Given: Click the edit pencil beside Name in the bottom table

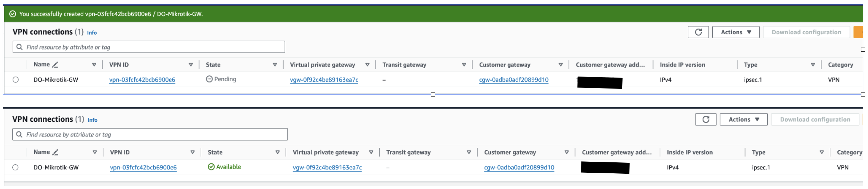Looking at the screenshot, I should 55,152.
